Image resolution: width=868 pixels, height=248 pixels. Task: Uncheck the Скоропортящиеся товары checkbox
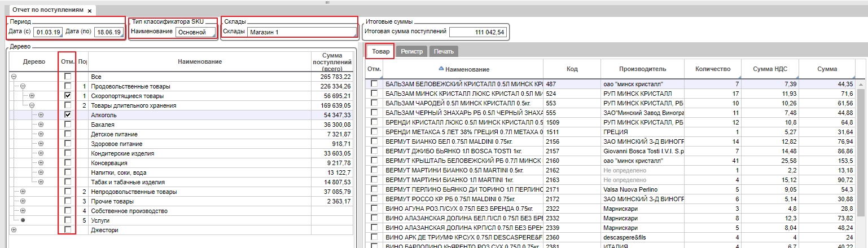pyautogui.click(x=68, y=96)
